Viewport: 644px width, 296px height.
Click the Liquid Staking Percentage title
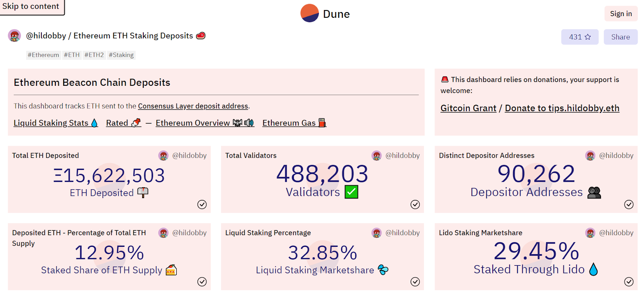pos(268,233)
